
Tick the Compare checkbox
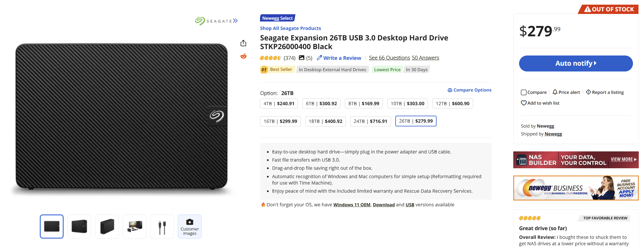524,92
